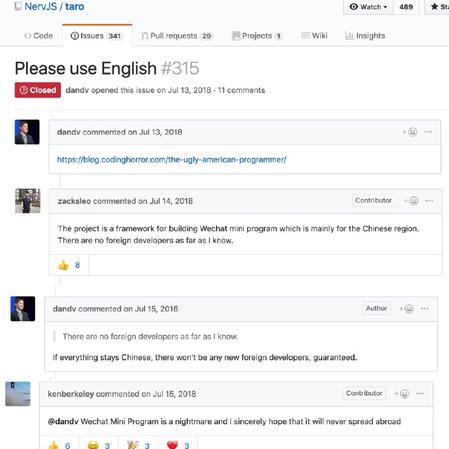
Task: Click Contributor badge on kenberkeley comment
Action: click(x=364, y=393)
